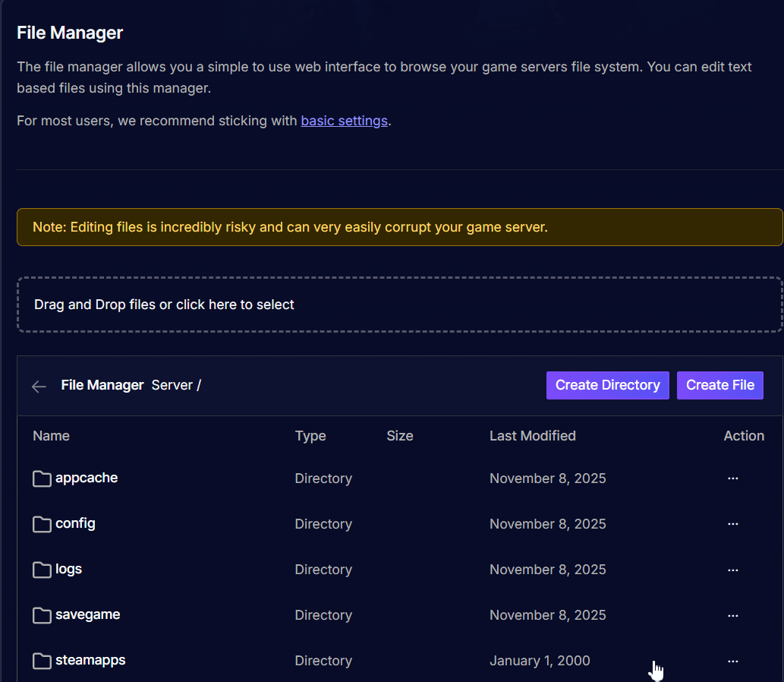The image size is (784, 682).
Task: Click the folder icon next to appcache
Action: tap(42, 478)
